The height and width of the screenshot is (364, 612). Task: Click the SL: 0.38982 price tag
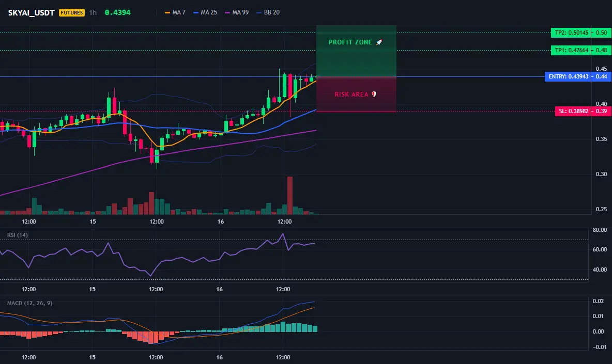point(573,111)
